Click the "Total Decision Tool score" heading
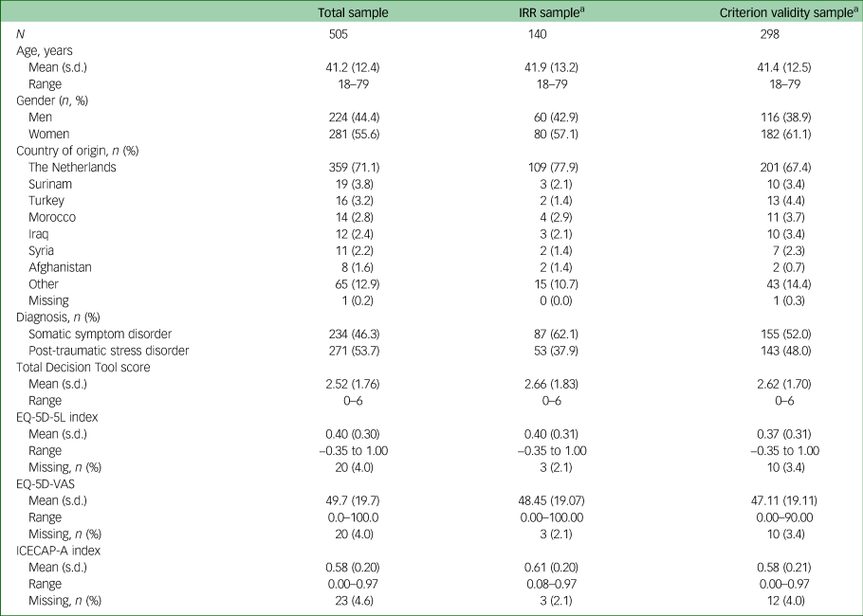The image size is (863, 616). [81, 367]
